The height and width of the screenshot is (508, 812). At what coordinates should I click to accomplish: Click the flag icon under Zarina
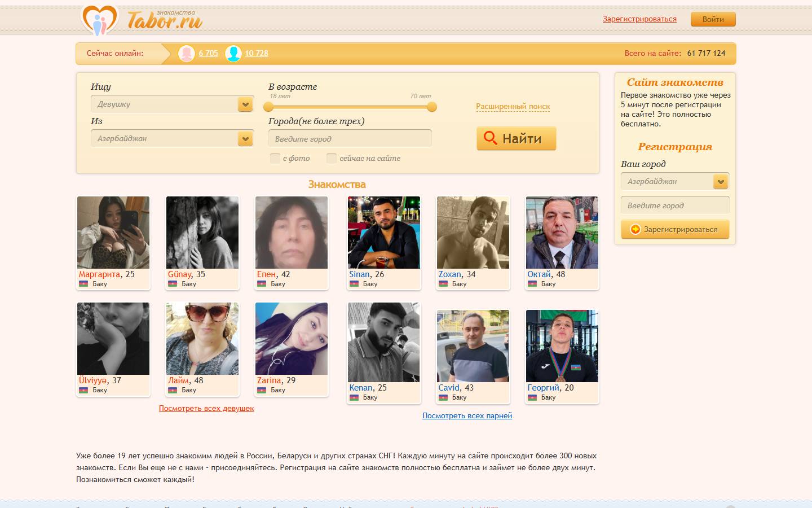coord(262,390)
